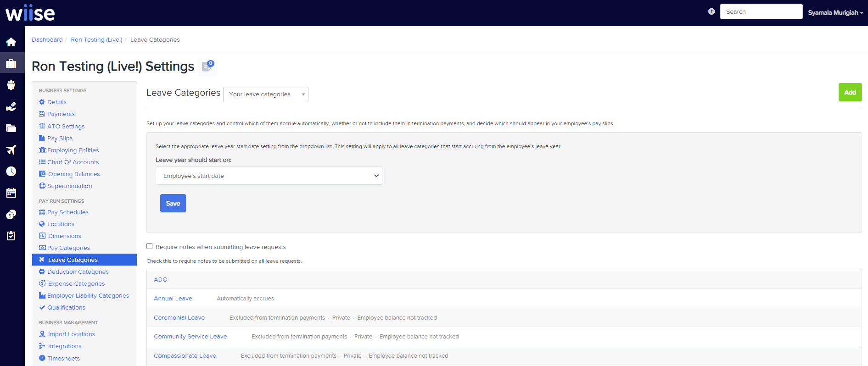Click the Automatically accrues text
The width and height of the screenshot is (868, 366).
[245, 299]
